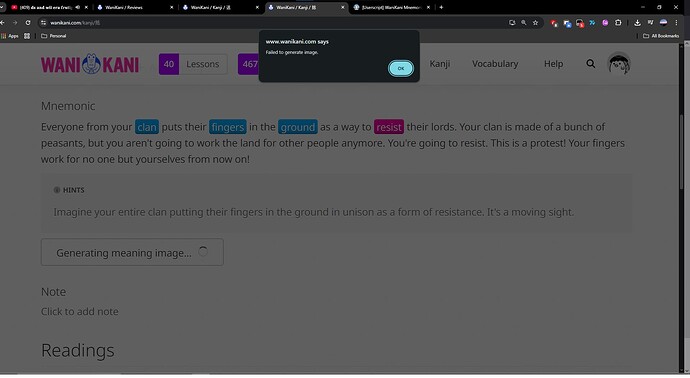Screen dimensions: 690x378
Task: Switch to the Userscript WaniKani Mnemonic tab
Action: tap(392, 7)
